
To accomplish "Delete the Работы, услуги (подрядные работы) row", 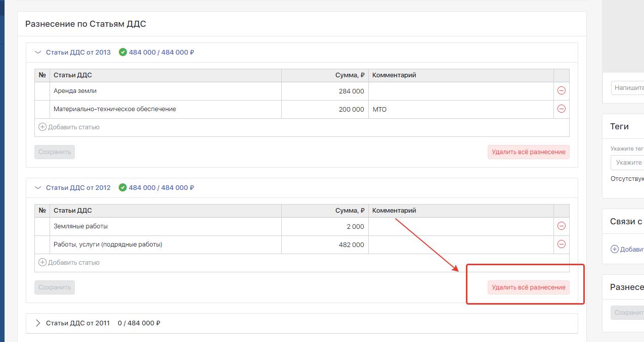I will (561, 245).
